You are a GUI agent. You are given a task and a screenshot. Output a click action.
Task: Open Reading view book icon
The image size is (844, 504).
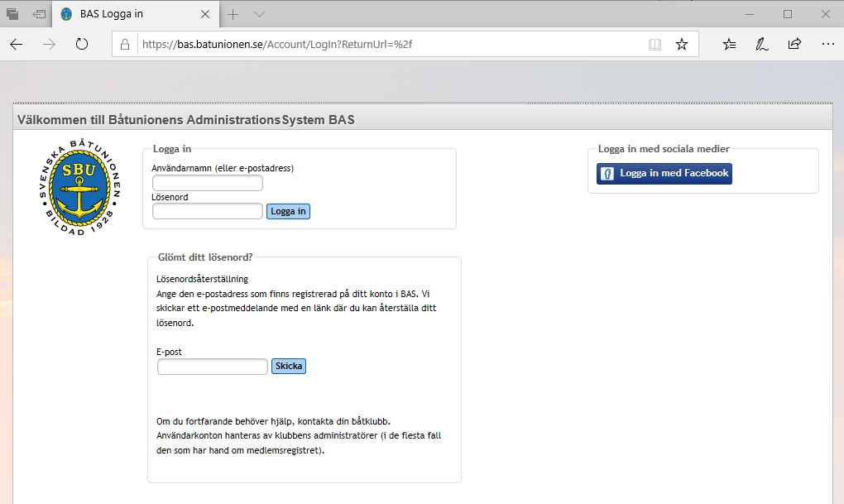click(655, 44)
